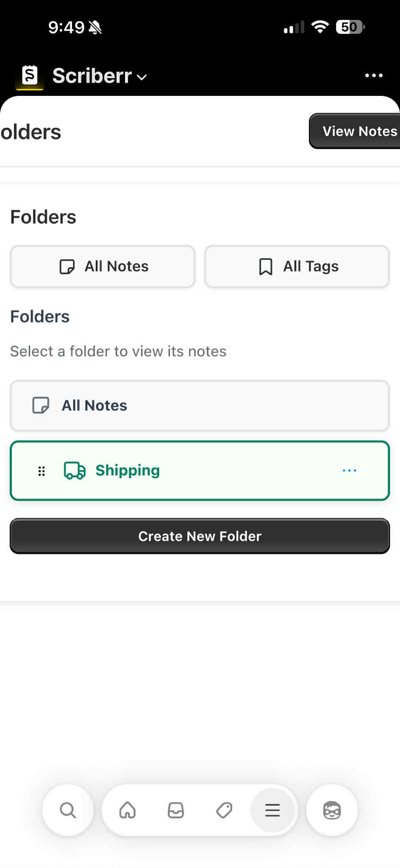Select the All Tags quick tile
This screenshot has height=868, width=400.
[297, 266]
